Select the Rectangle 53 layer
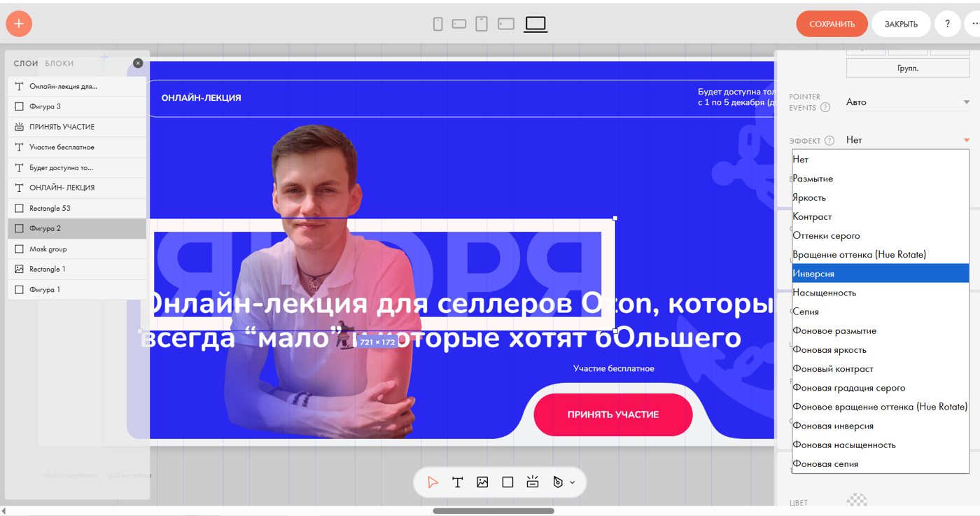Viewport: 980px width, 516px height. (77, 208)
